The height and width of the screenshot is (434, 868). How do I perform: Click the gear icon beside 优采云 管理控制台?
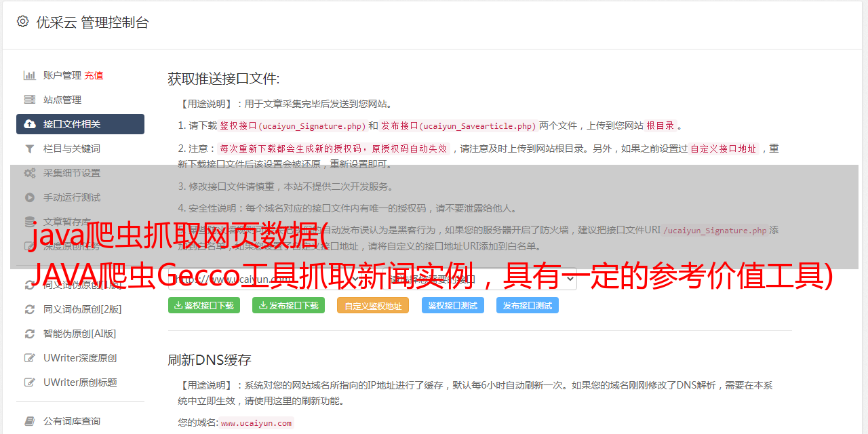click(x=22, y=22)
